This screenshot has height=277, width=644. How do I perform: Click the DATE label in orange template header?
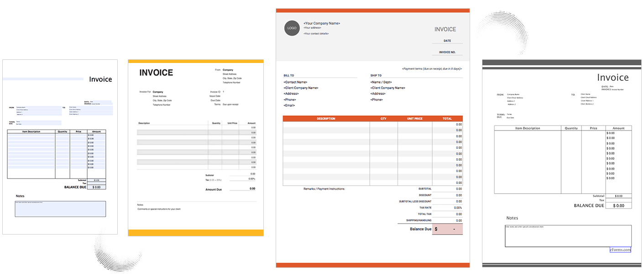click(447, 41)
